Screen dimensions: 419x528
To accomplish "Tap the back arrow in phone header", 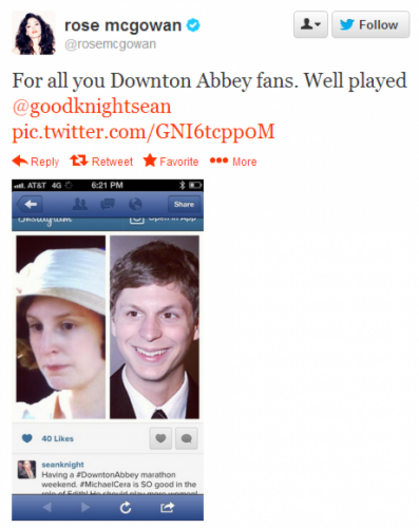I will 30,204.
